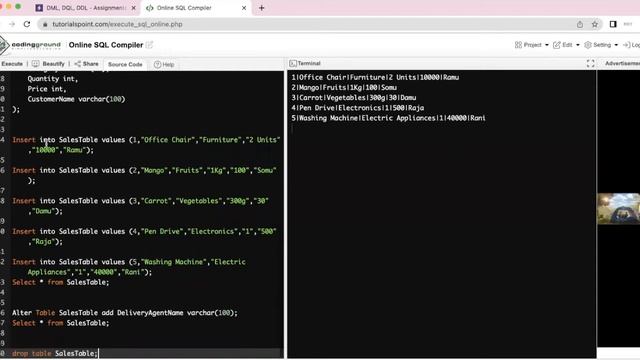The image size is (640, 360).
Task: Select the Source Code tab
Action: coord(125,64)
